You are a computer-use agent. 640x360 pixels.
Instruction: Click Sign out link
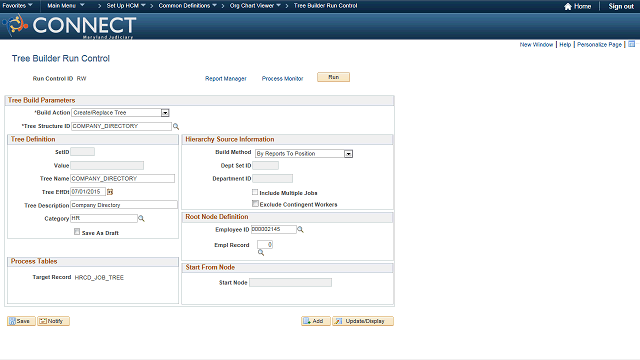(x=621, y=6)
